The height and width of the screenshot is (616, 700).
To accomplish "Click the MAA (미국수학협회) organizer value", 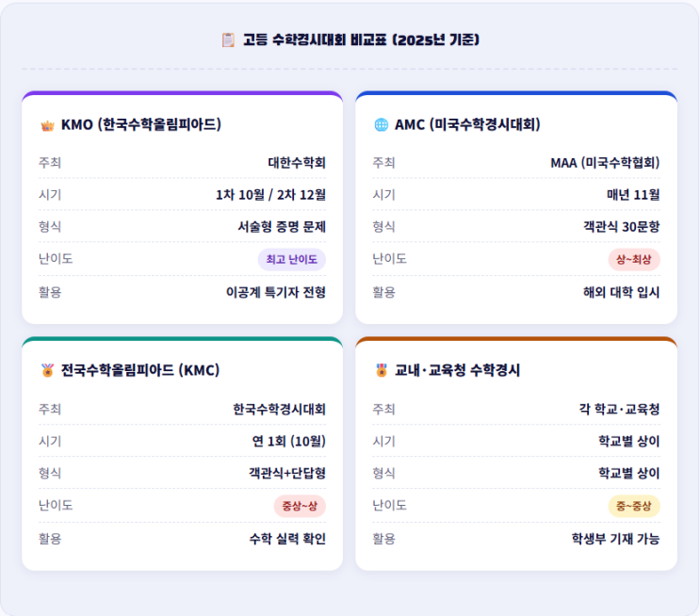I will tap(605, 163).
